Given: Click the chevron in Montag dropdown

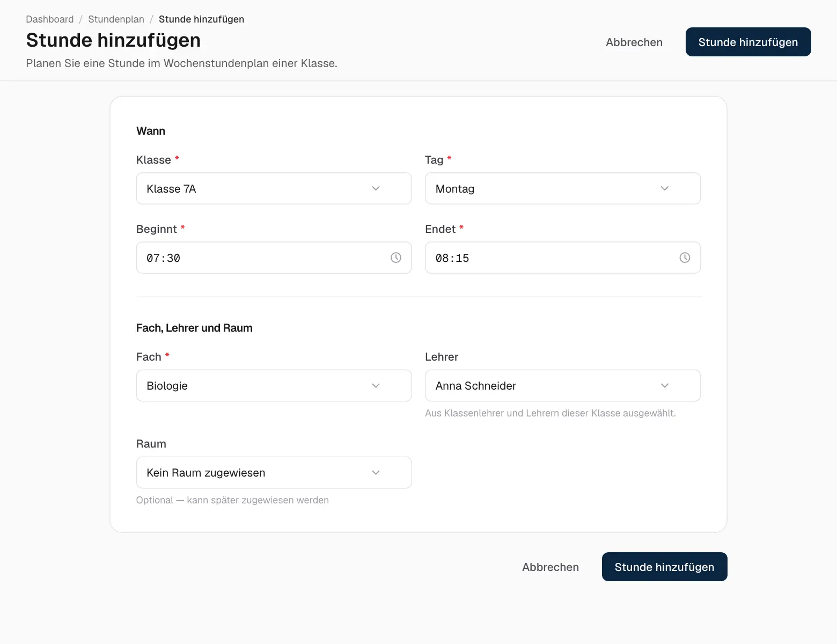Looking at the screenshot, I should pos(665,188).
